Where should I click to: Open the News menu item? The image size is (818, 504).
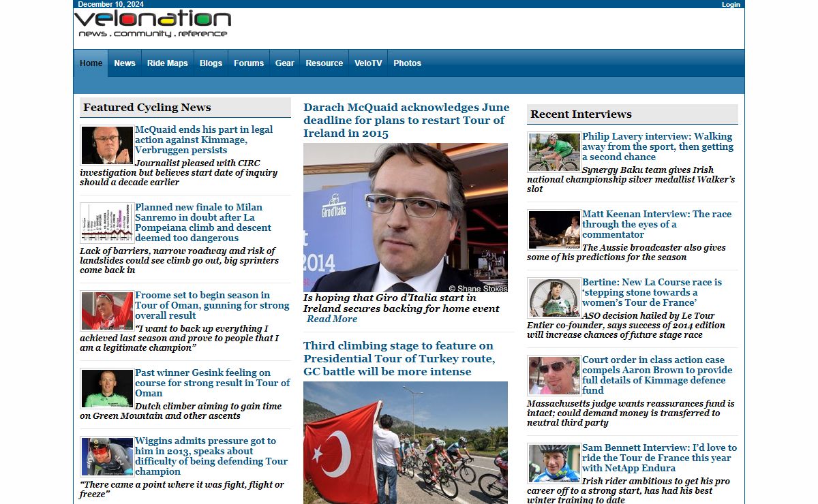[125, 63]
